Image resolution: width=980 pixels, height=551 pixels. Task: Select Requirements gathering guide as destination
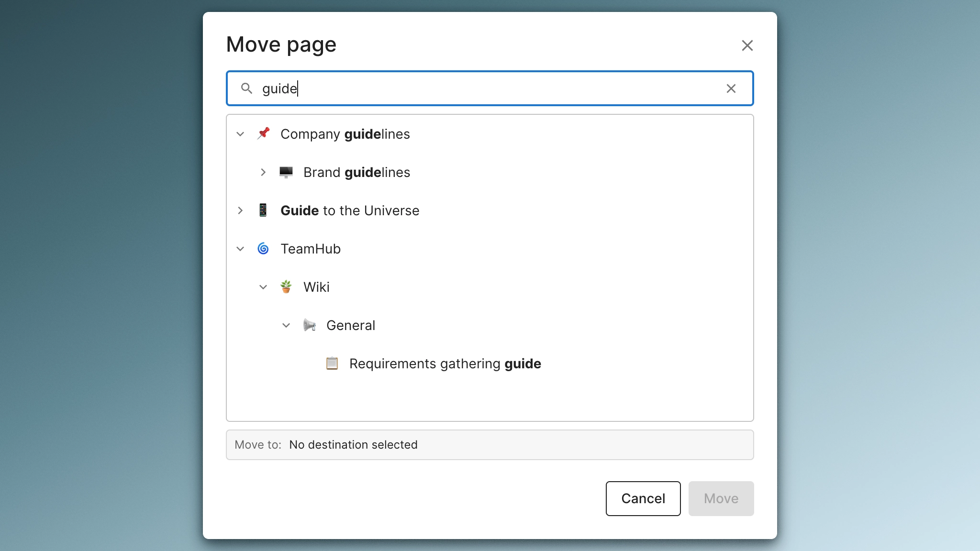point(445,364)
